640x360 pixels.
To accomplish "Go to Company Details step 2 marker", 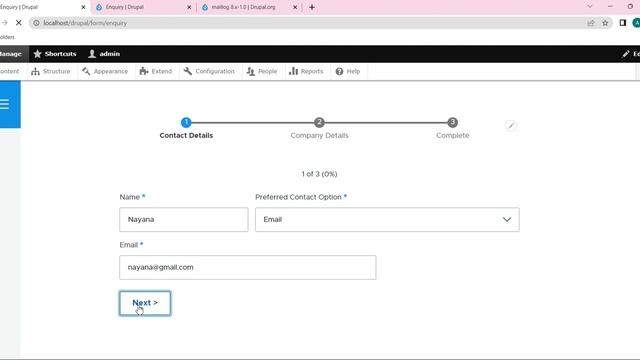I will (319, 122).
